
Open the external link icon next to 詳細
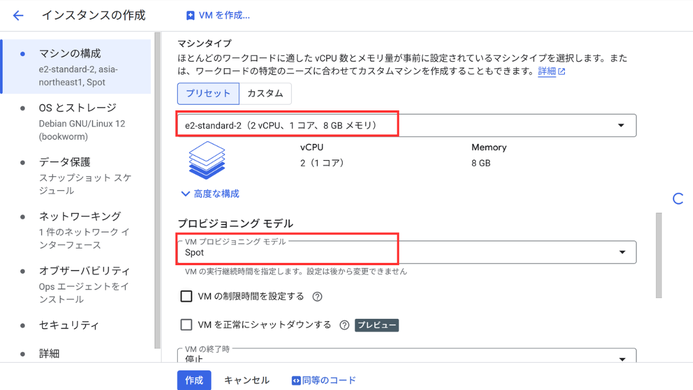pos(562,72)
